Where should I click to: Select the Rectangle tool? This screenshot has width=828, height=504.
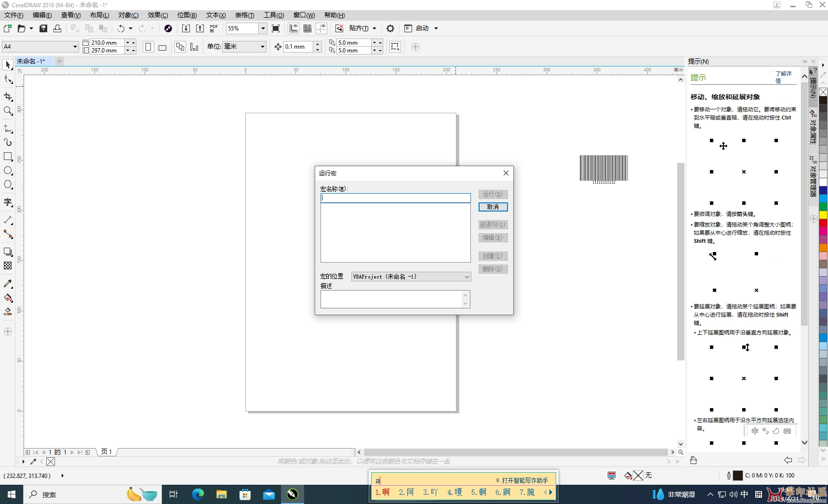pyautogui.click(x=8, y=157)
